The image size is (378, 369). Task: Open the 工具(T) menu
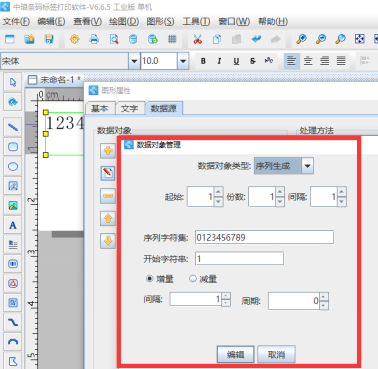[x=196, y=22]
